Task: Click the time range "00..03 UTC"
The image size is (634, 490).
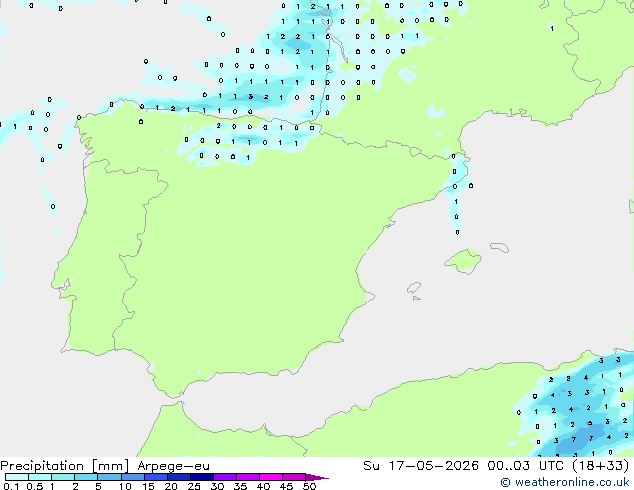Action: 525,465
